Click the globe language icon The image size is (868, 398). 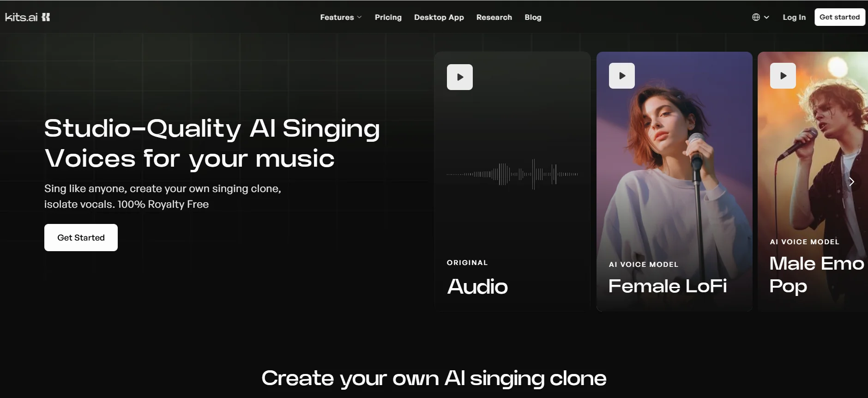coord(756,17)
